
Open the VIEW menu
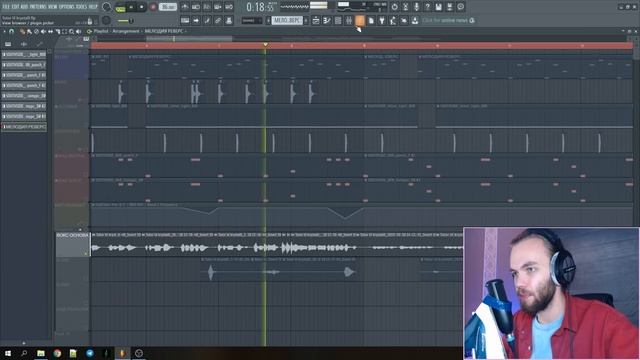[53, 7]
